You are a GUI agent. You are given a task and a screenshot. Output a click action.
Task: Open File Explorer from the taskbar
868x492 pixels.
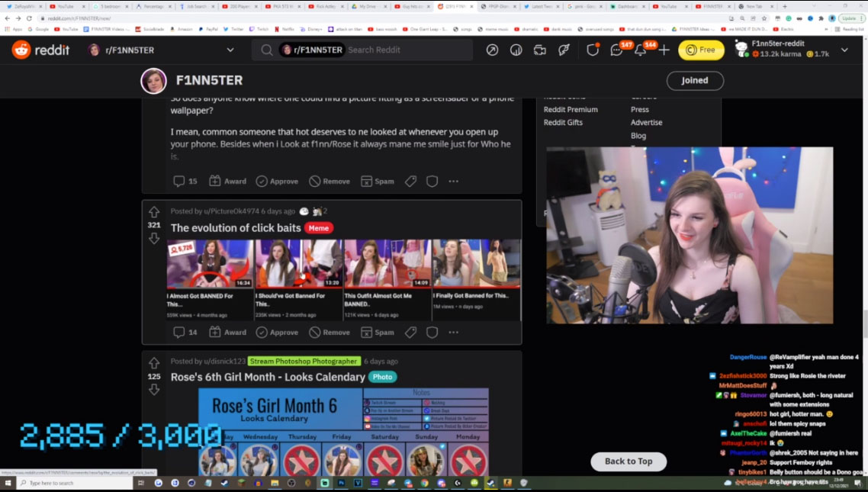click(x=275, y=483)
